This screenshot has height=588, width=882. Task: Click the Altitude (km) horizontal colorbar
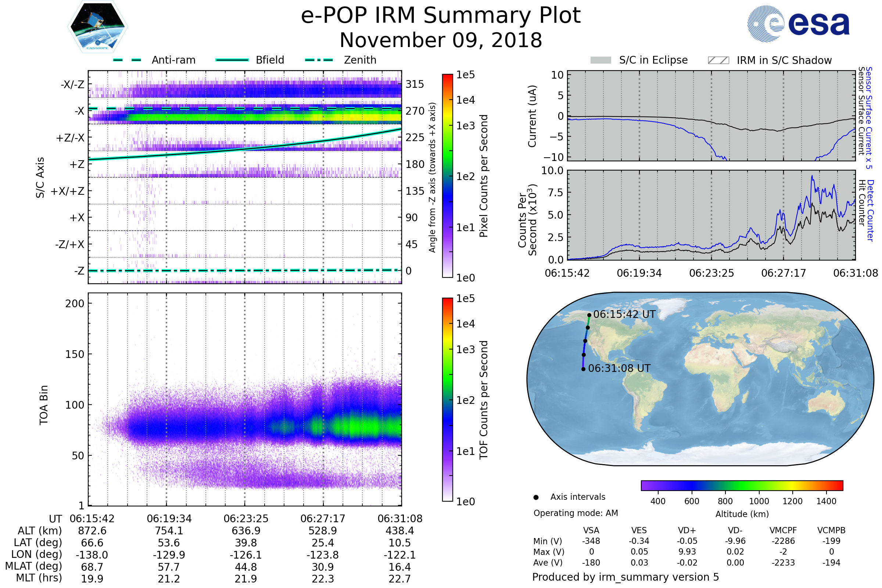(x=742, y=485)
